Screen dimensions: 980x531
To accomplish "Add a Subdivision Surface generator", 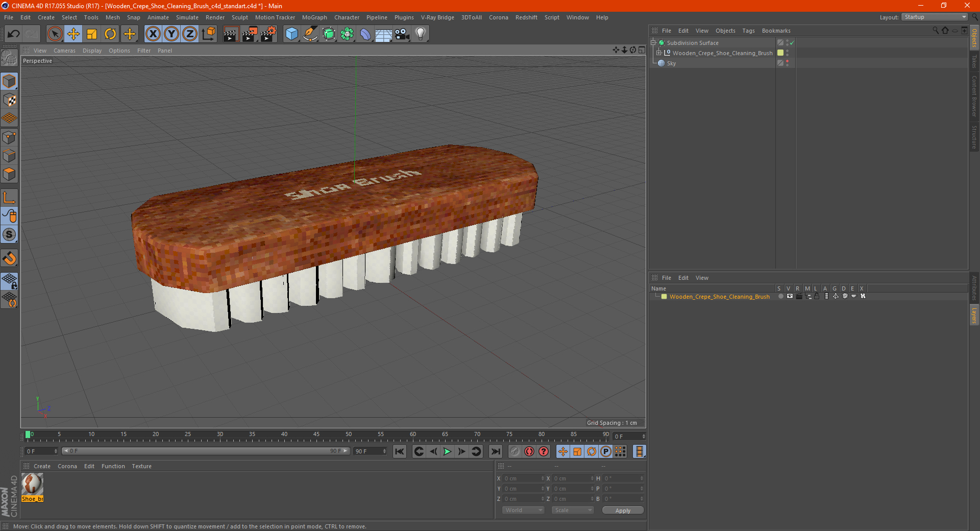I will pos(329,34).
